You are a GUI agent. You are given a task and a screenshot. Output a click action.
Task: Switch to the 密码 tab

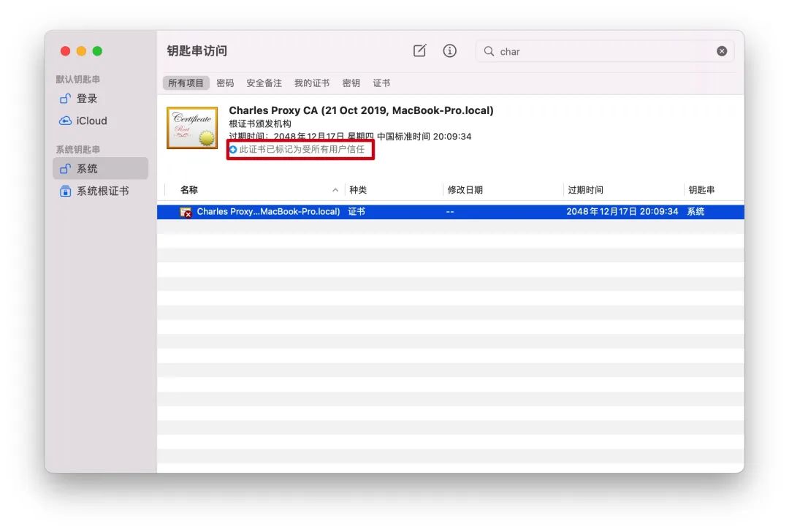click(x=225, y=83)
